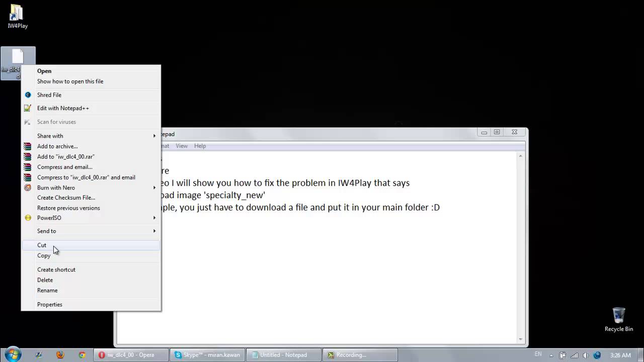
Task: Select Edit with Notepad++
Action: point(63,108)
